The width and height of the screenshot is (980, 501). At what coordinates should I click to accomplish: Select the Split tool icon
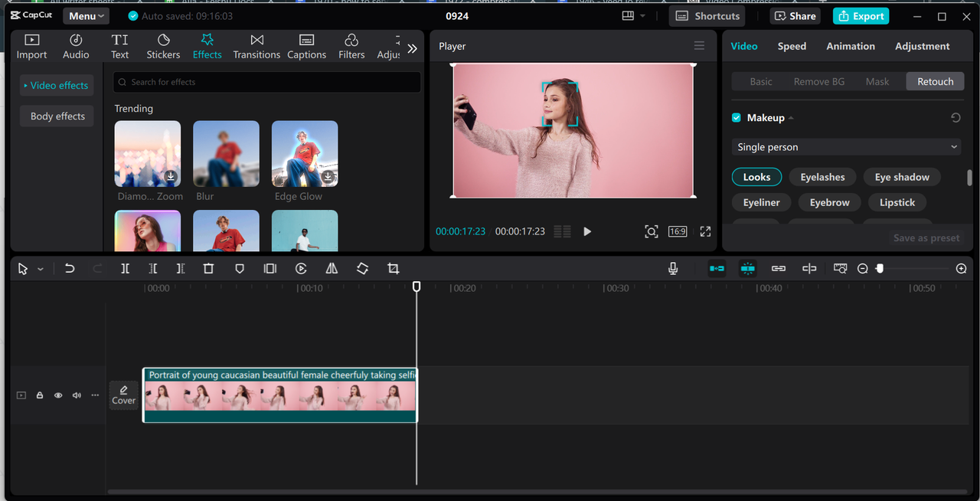coord(125,269)
